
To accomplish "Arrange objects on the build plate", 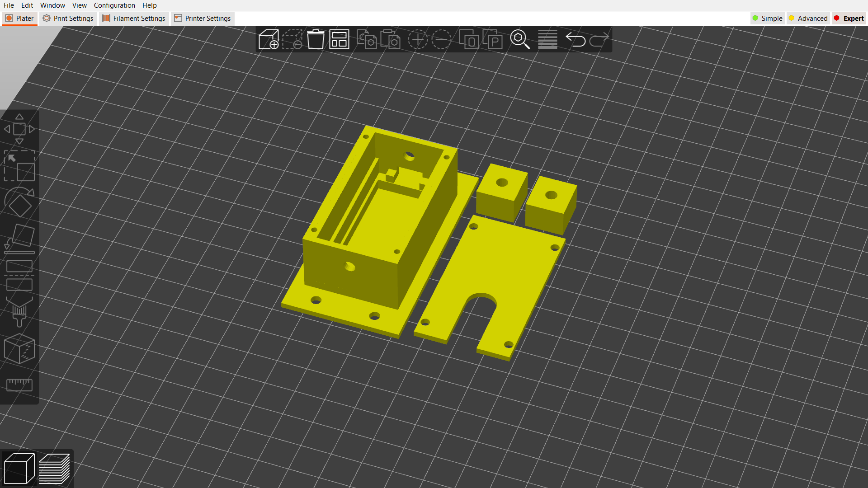I will point(339,40).
